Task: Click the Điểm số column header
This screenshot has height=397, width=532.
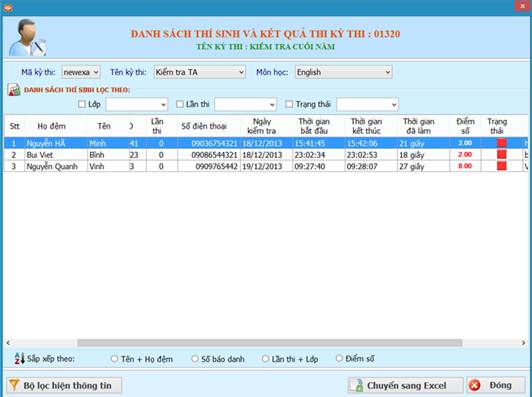Action: click(465, 126)
